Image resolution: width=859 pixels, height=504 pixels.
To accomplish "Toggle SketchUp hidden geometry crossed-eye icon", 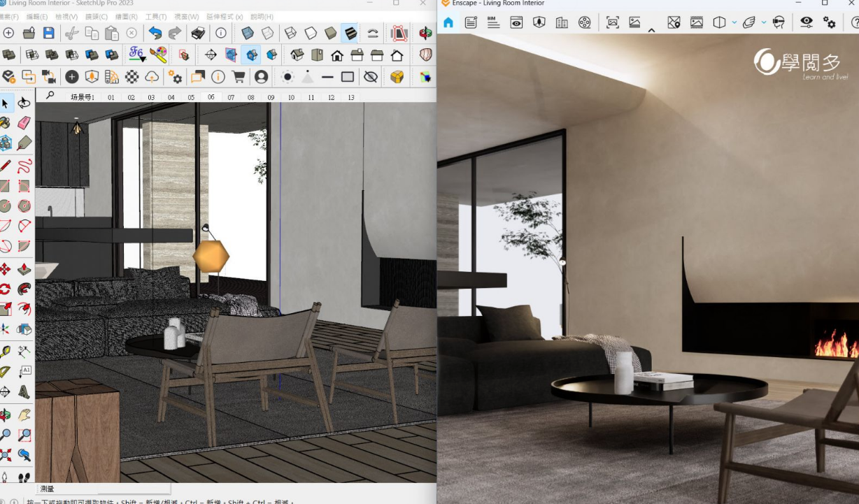I will tap(371, 77).
